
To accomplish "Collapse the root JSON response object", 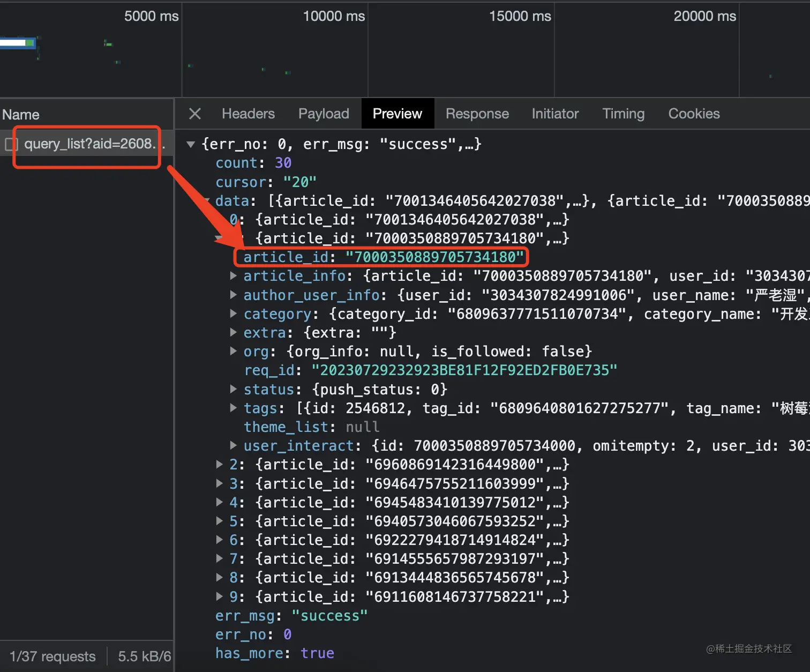I will point(190,144).
